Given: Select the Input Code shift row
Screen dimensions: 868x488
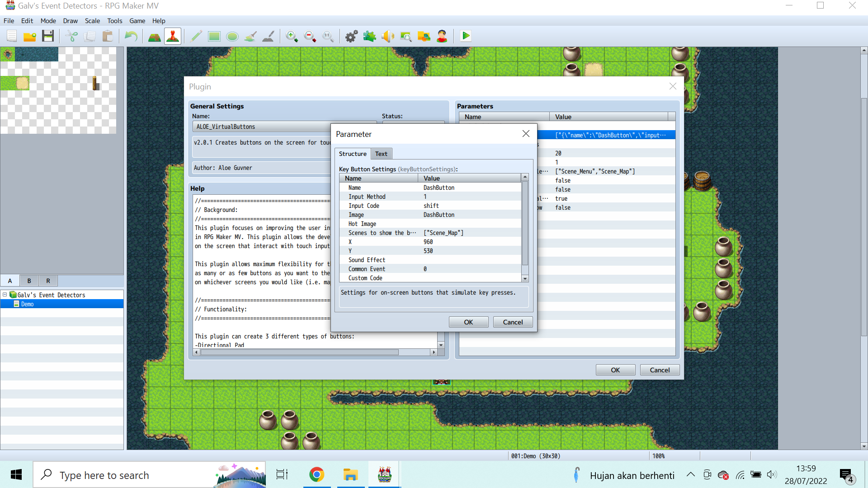Looking at the screenshot, I should [430, 206].
